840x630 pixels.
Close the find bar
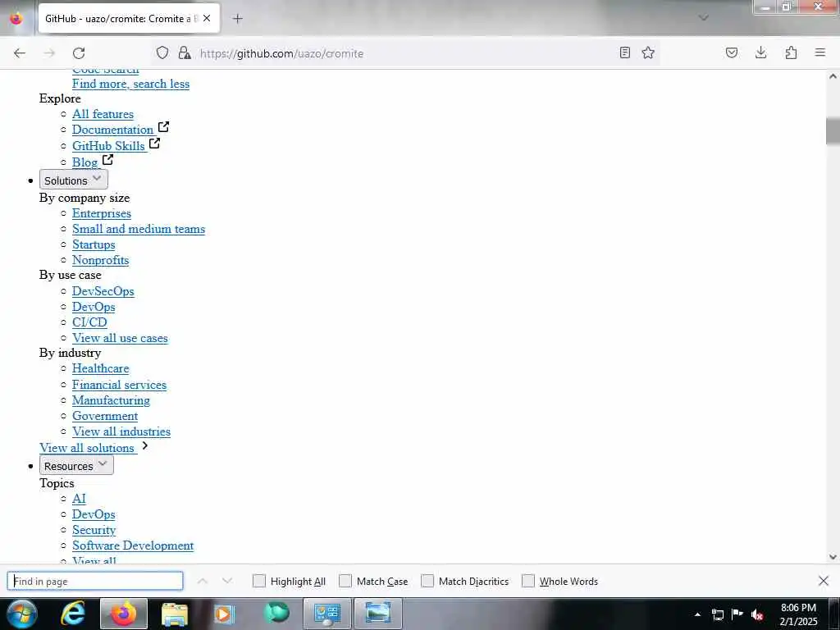click(824, 581)
